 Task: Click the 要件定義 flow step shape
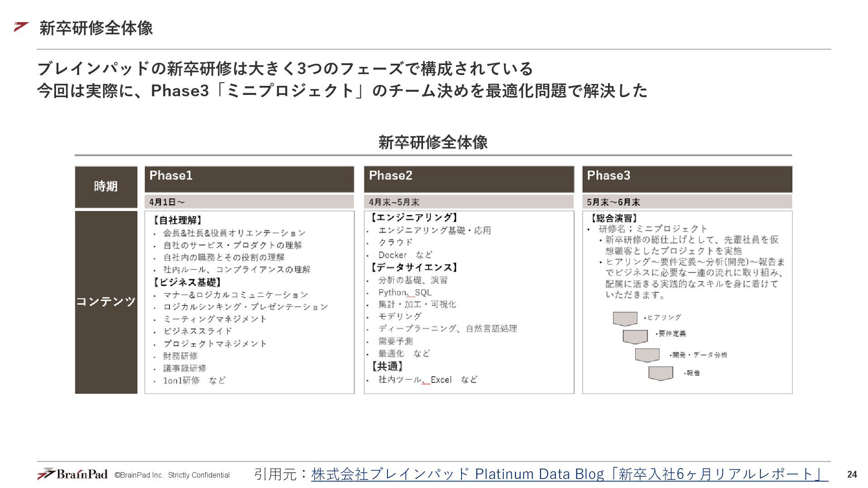(635, 336)
